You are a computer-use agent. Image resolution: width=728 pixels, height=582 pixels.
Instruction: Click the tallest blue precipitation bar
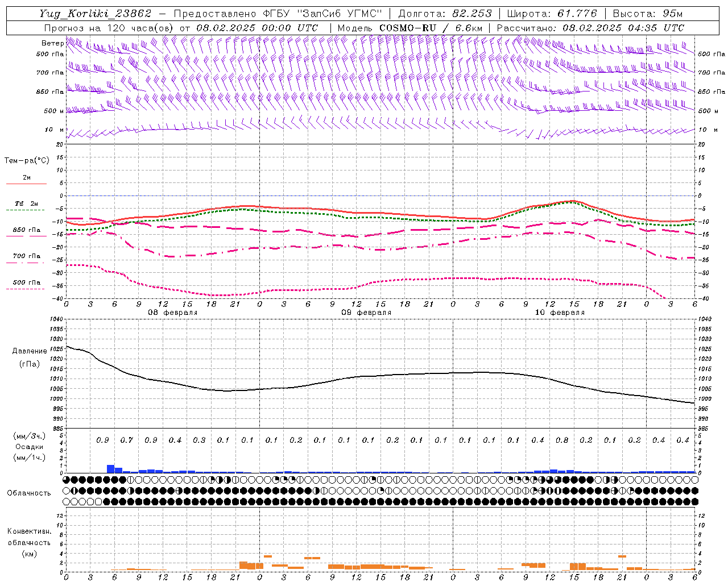tap(111, 469)
